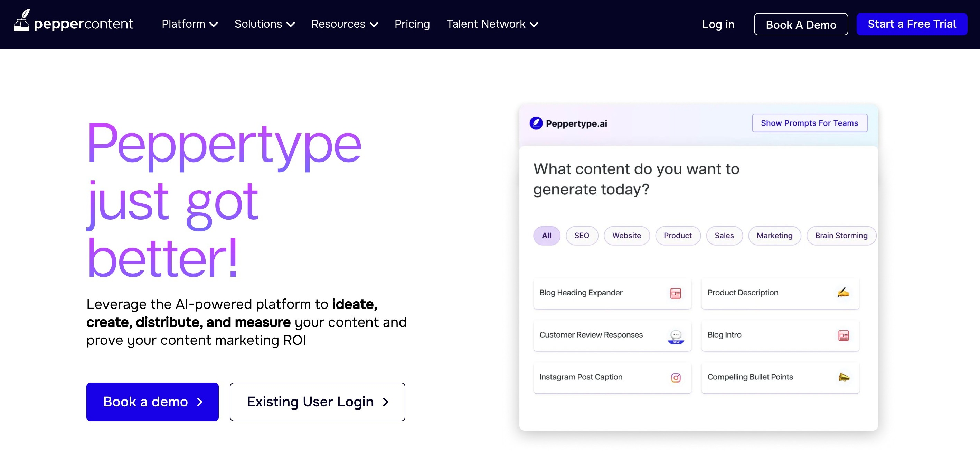Open the Blog Heading Expander card

(612, 293)
